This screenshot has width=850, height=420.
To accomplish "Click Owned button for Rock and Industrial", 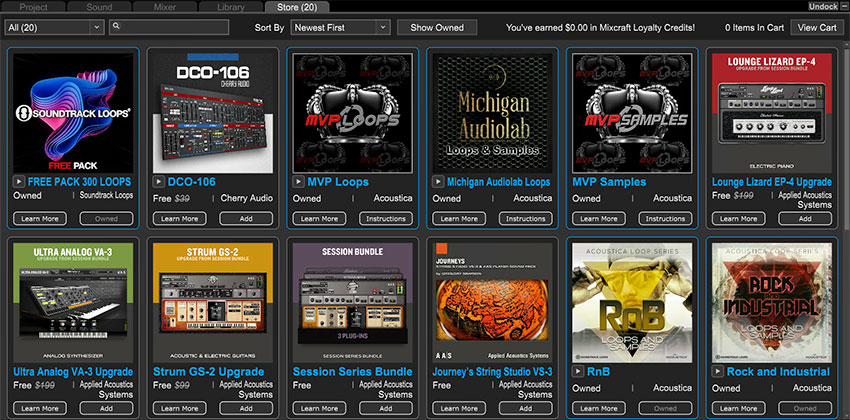I will click(805, 408).
